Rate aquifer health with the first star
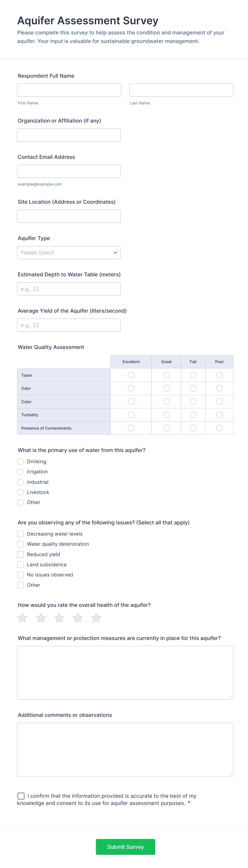 22,618
